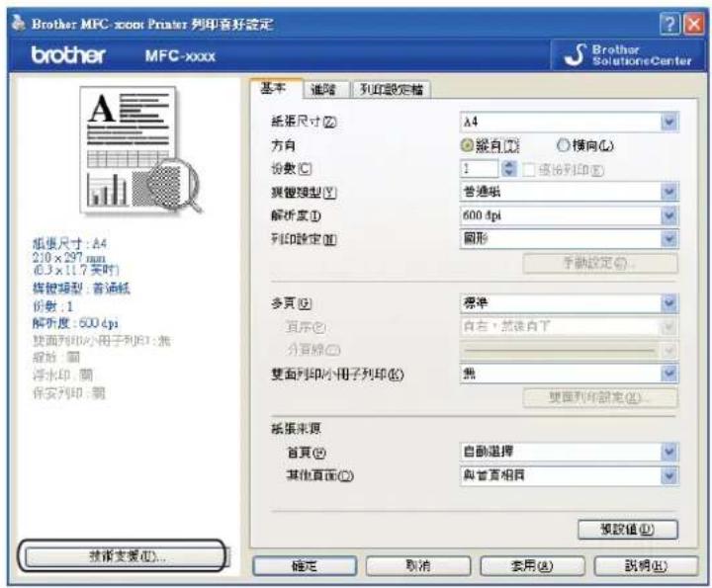Open the 多頁 dropdown showing 標準
The width and height of the screenshot is (712, 588).
[570, 303]
